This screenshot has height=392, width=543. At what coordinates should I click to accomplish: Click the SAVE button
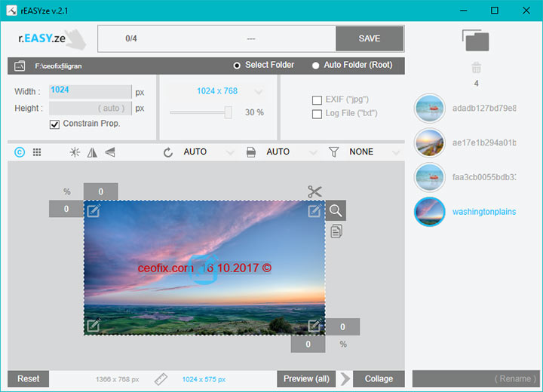(370, 38)
